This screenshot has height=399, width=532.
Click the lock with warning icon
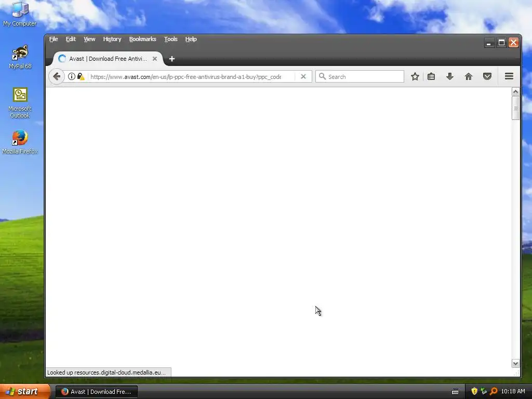pyautogui.click(x=81, y=77)
